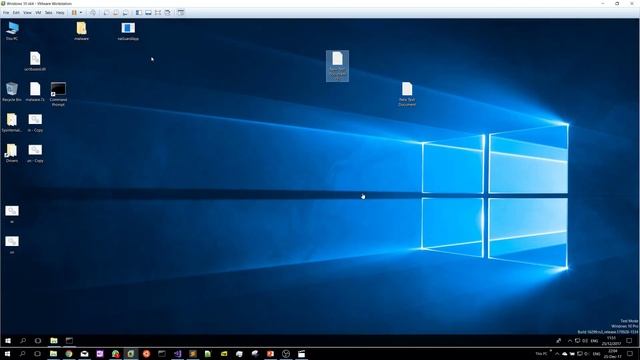Screen dimensions: 640x360
Task: Open Google Chrome from the host taskbar
Action: [69, 354]
